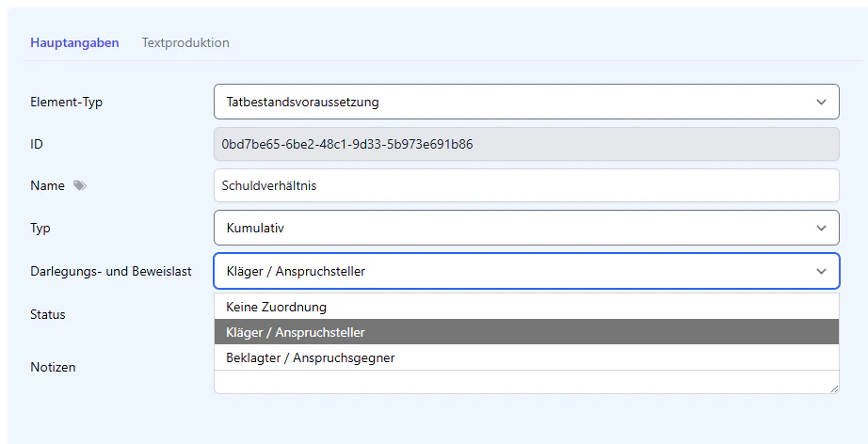Image resolution: width=868 pixels, height=444 pixels.
Task: Click the read-only ID field
Action: pyautogui.click(x=526, y=144)
